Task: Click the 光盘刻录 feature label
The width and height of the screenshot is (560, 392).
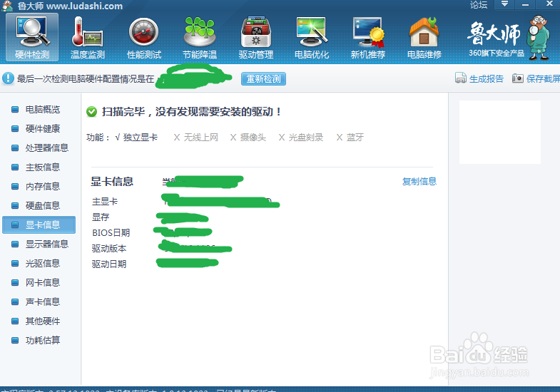Action: [306, 138]
